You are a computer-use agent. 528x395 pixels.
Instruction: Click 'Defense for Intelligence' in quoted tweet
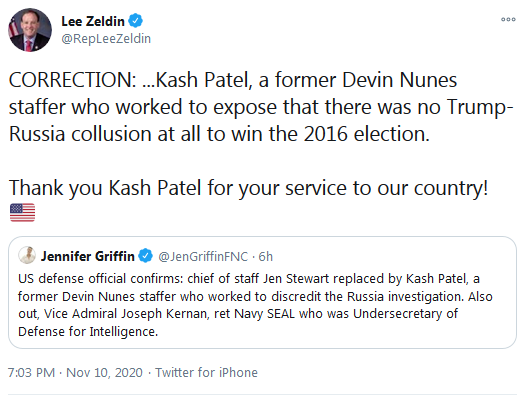tap(88, 332)
